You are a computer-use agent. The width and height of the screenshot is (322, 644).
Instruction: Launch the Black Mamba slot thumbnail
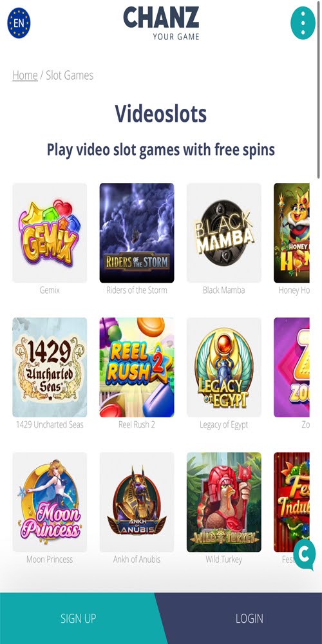224,233
